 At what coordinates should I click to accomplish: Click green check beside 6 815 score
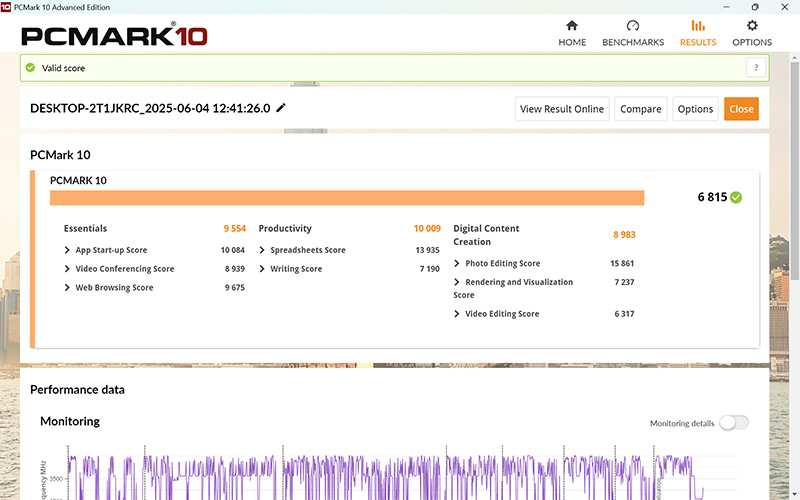pos(736,198)
